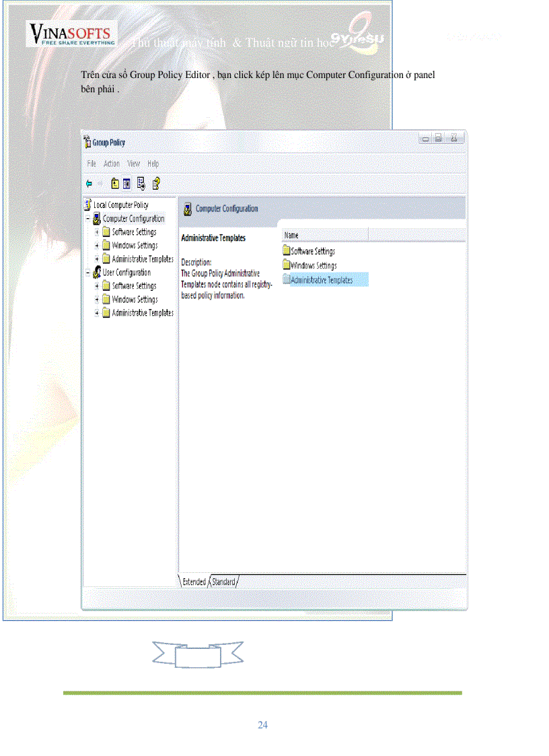Open the File menu
The height and width of the screenshot is (756, 549).
click(x=91, y=164)
